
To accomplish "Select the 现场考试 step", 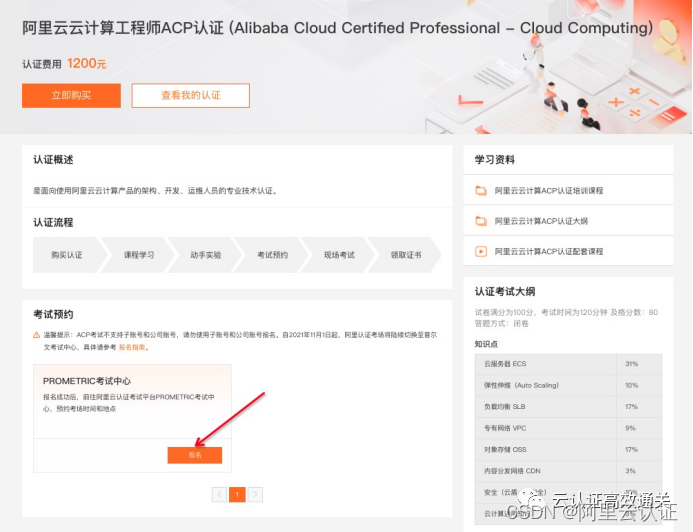I will pyautogui.click(x=339, y=255).
